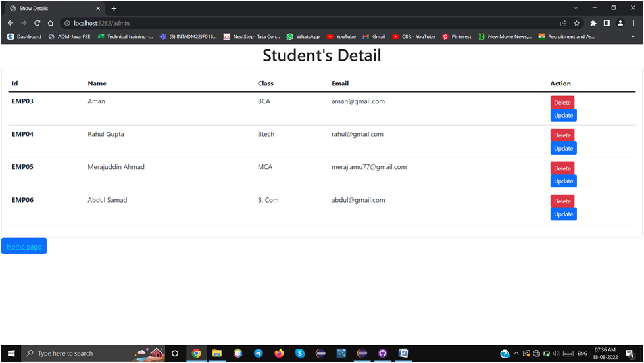The image size is (644, 363).
Task: Select the email meraj.amu77@gmail.com
Action: click(369, 167)
